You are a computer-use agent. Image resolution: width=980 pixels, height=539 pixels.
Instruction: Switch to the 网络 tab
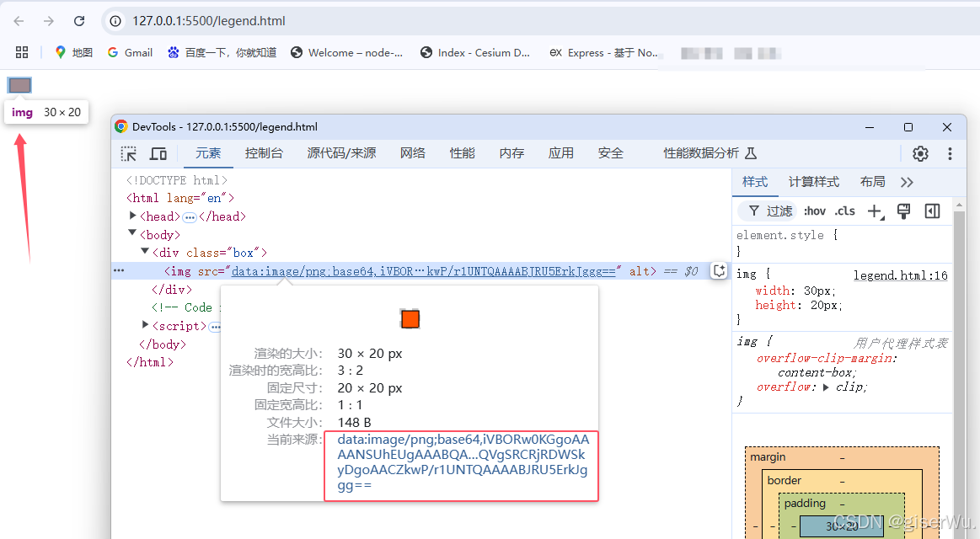tap(413, 153)
